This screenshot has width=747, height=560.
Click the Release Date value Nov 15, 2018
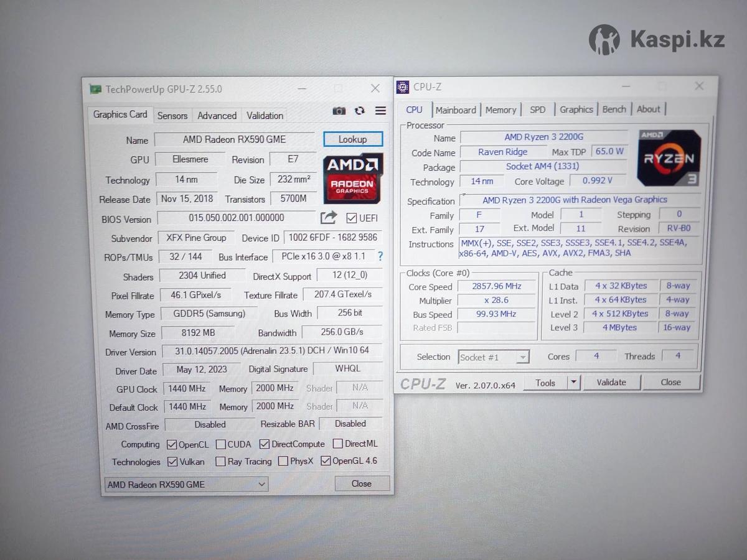pyautogui.click(x=187, y=198)
